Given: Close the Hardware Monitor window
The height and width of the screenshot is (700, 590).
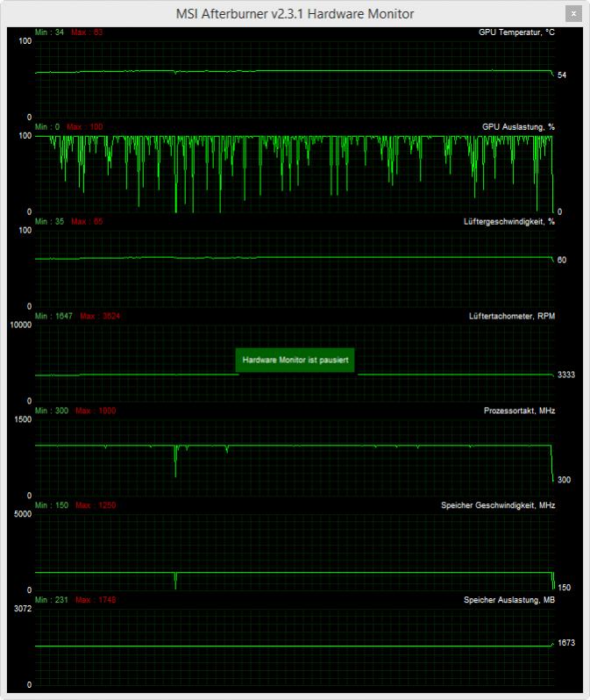Looking at the screenshot, I should 573,13.
